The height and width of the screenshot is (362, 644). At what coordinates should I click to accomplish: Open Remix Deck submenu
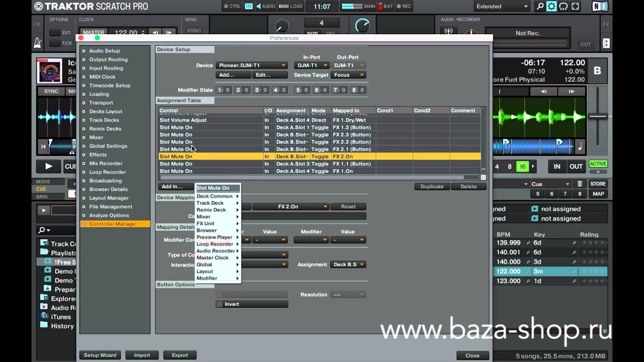pyautogui.click(x=218, y=210)
